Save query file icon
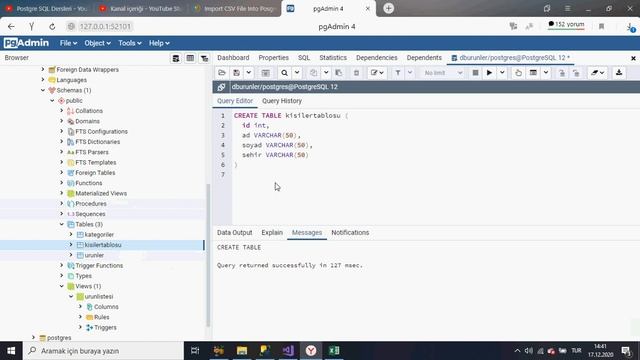Viewport: 640px width, 360px height. [236, 73]
